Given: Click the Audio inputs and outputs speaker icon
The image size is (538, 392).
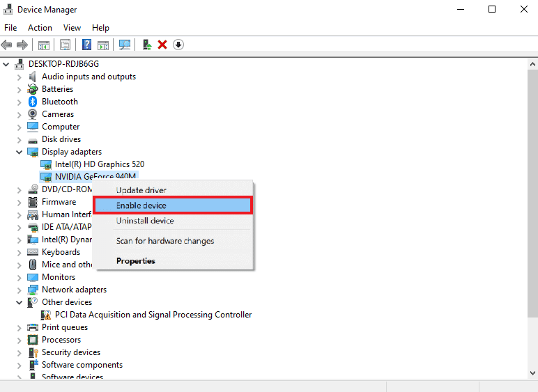Looking at the screenshot, I should (x=33, y=77).
